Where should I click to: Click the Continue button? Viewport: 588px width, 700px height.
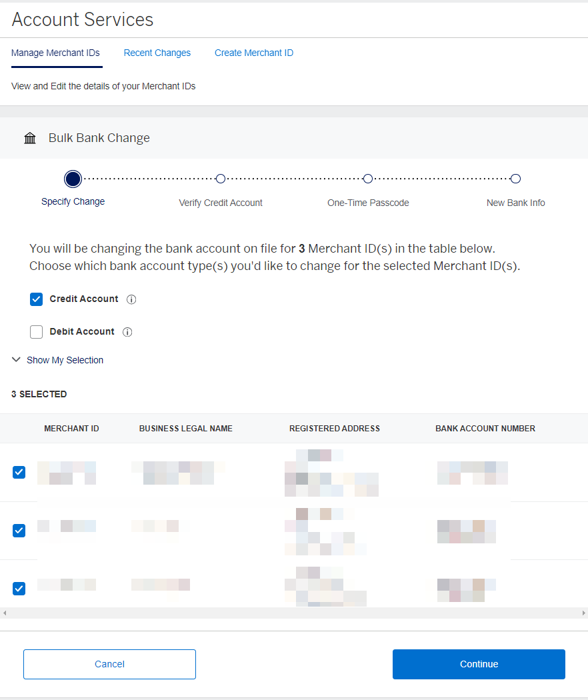point(478,664)
